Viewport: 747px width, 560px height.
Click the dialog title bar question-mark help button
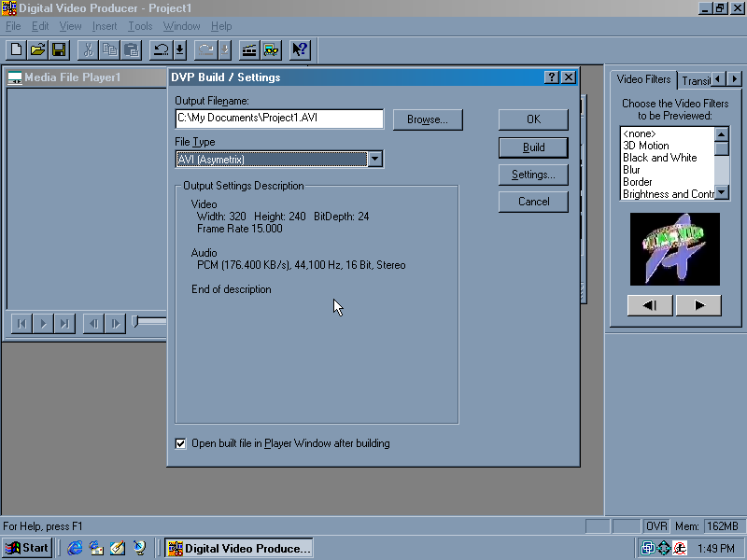point(551,77)
